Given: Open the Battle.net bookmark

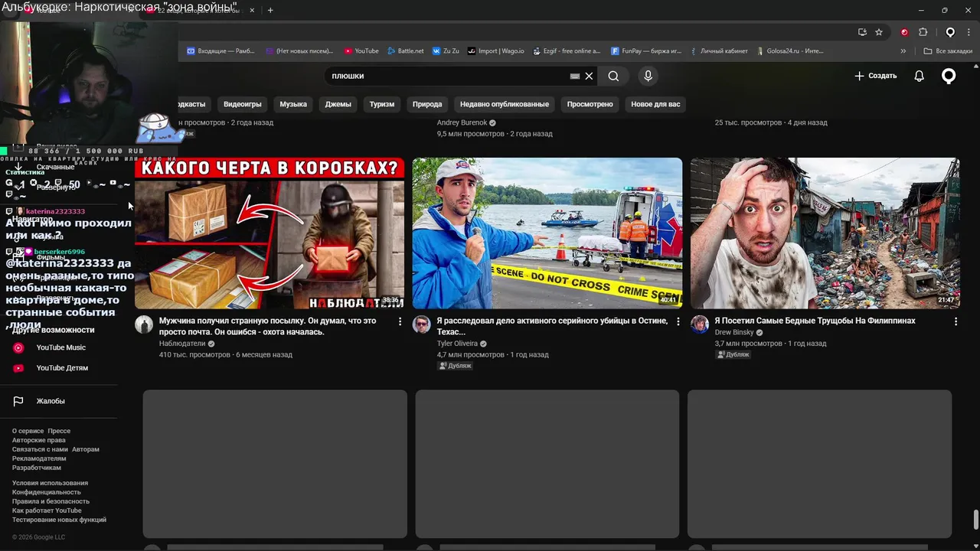Looking at the screenshot, I should click(405, 51).
